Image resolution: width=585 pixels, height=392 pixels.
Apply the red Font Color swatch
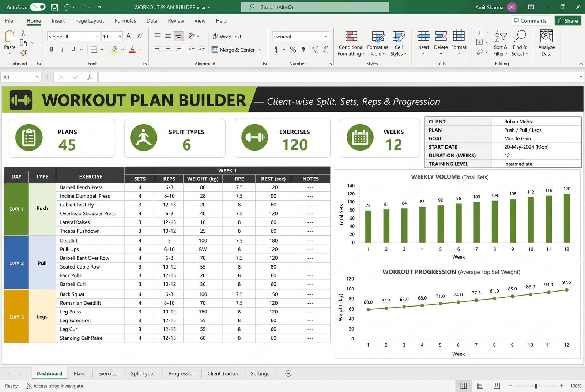pos(132,49)
